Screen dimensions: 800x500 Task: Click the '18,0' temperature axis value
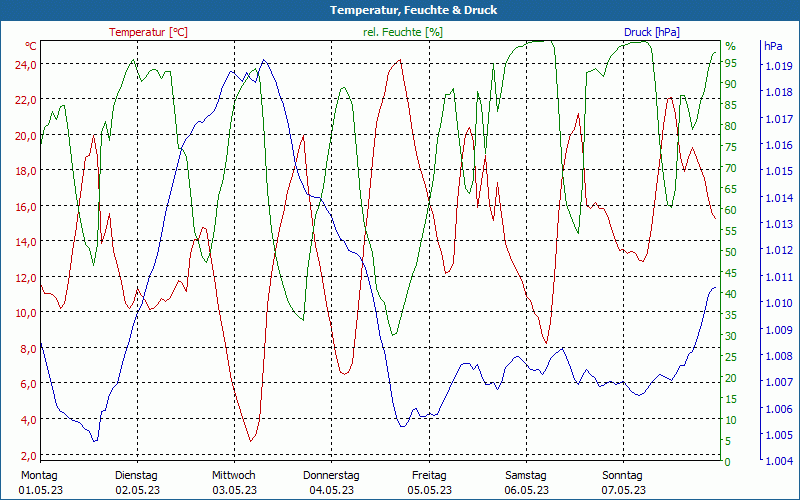(26, 171)
